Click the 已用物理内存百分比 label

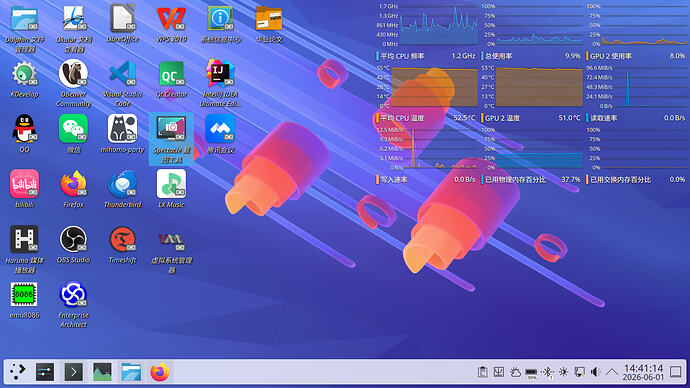point(515,179)
